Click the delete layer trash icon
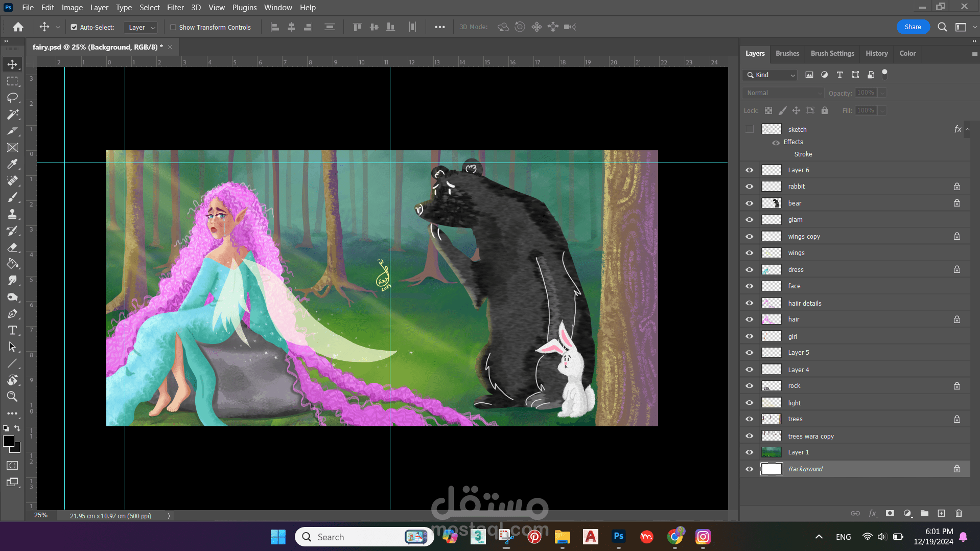The height and width of the screenshot is (551, 980). click(959, 513)
